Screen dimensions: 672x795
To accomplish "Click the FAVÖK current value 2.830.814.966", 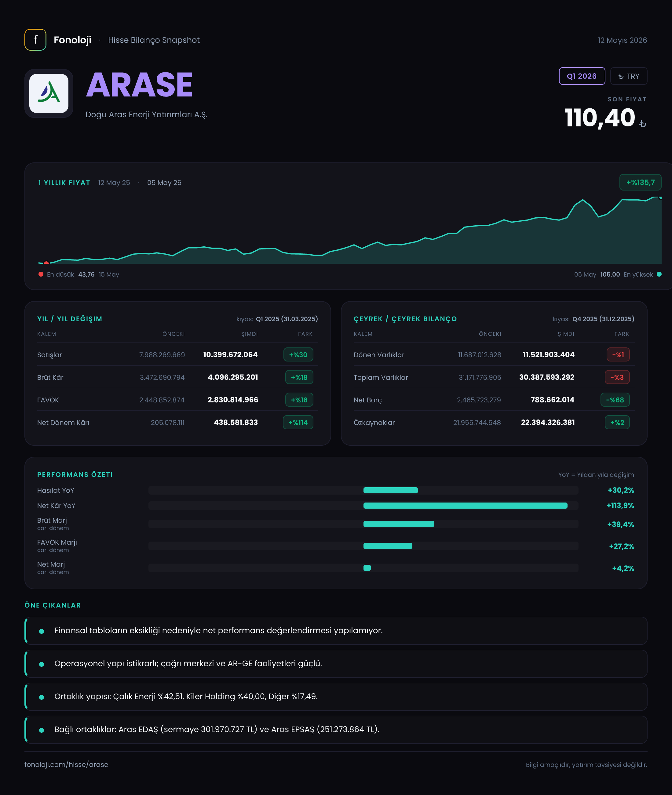I will click(233, 400).
